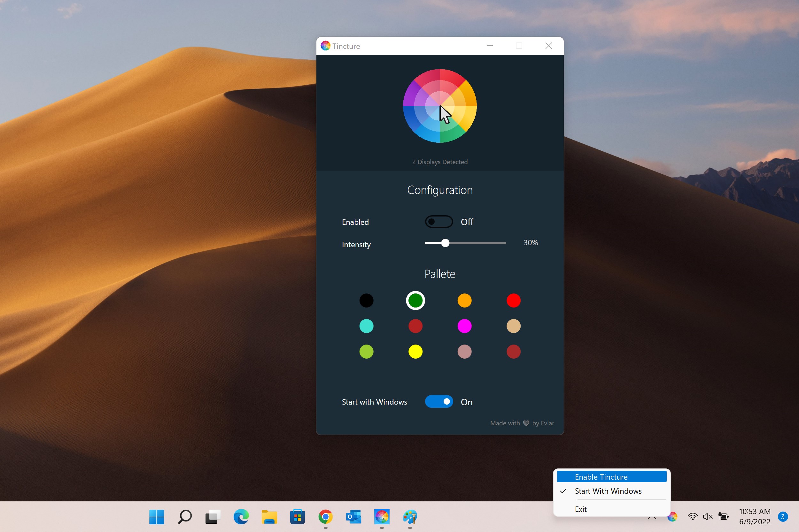Screen dimensions: 799x532
Task: Pick the turquoise palette swatch
Action: 366,326
